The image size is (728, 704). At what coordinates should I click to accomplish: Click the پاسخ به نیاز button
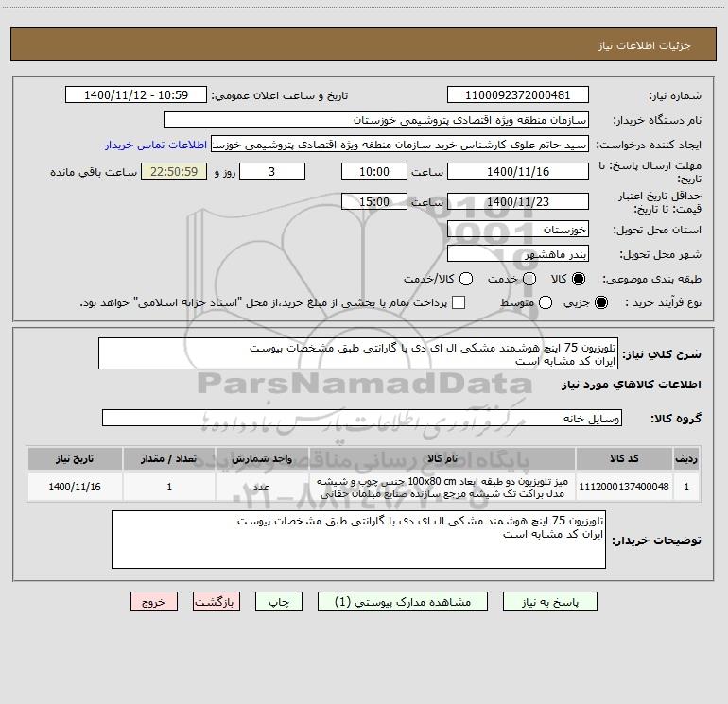[x=549, y=601]
